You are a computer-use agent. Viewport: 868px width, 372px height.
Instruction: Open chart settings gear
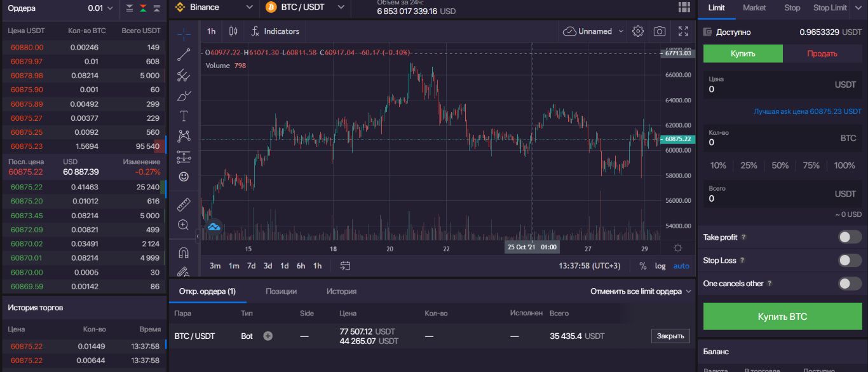tap(638, 31)
